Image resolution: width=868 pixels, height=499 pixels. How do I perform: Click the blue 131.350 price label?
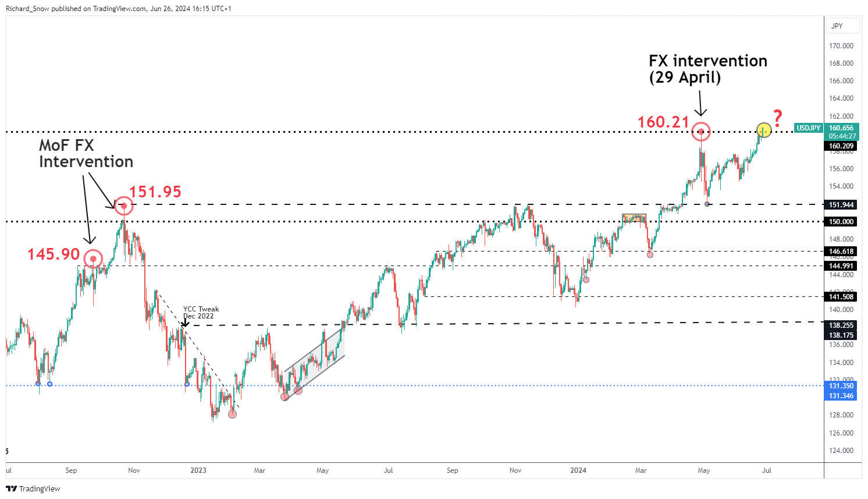pyautogui.click(x=841, y=386)
